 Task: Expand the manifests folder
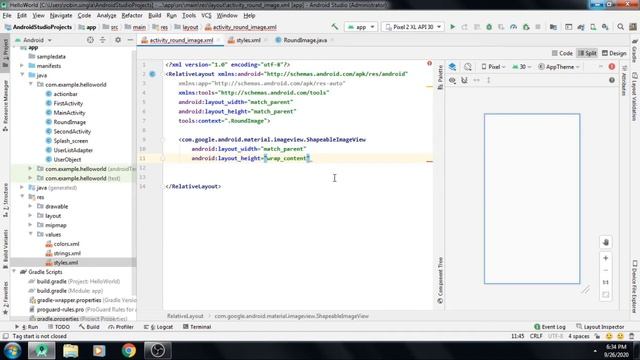click(22, 66)
